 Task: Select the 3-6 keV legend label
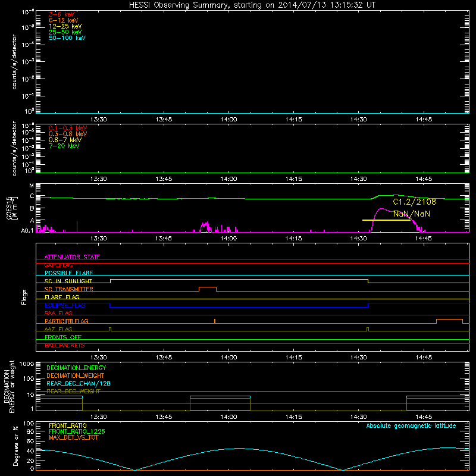61,14
